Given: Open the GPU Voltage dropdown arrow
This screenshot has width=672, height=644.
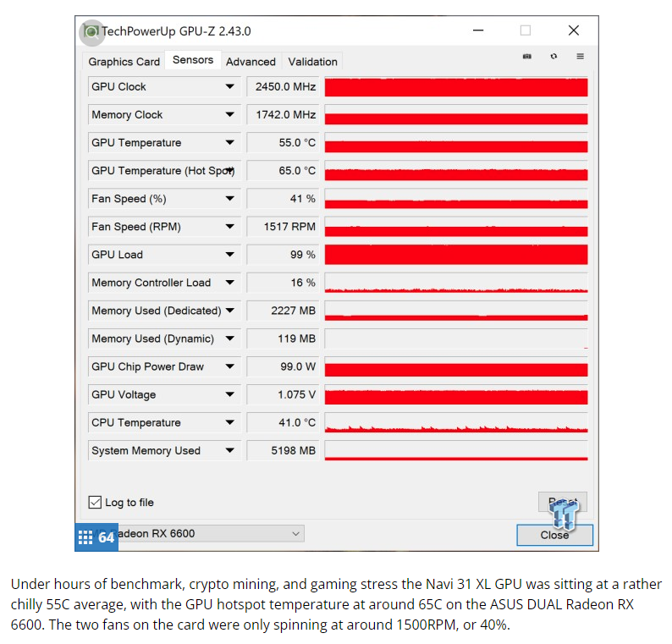Looking at the screenshot, I should pyautogui.click(x=229, y=394).
